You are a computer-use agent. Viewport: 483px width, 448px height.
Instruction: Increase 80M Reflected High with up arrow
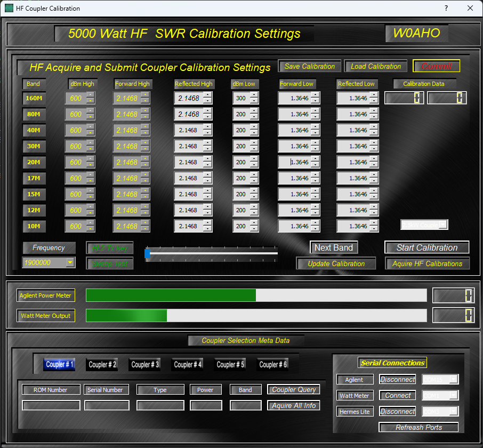point(207,111)
